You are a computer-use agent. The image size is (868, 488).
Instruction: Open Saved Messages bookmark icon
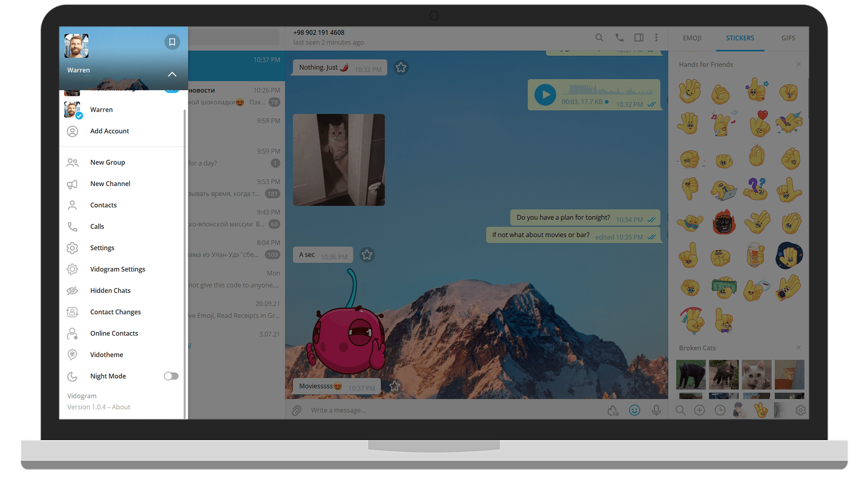tap(172, 42)
